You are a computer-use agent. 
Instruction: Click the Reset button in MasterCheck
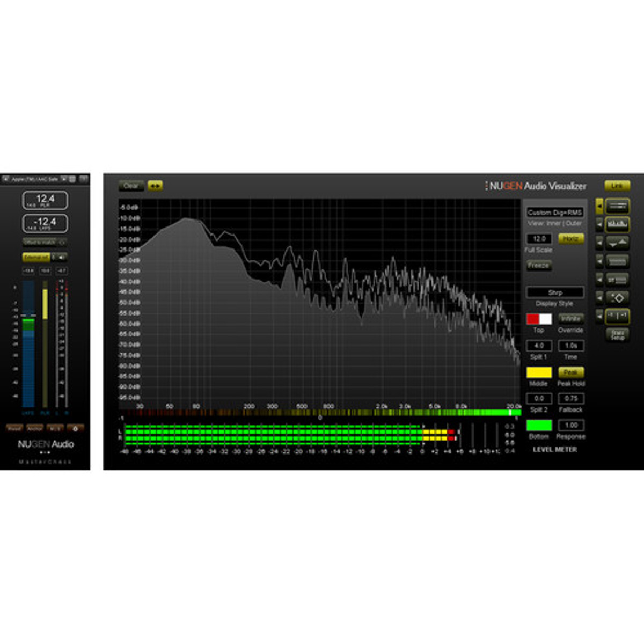pyautogui.click(x=14, y=428)
